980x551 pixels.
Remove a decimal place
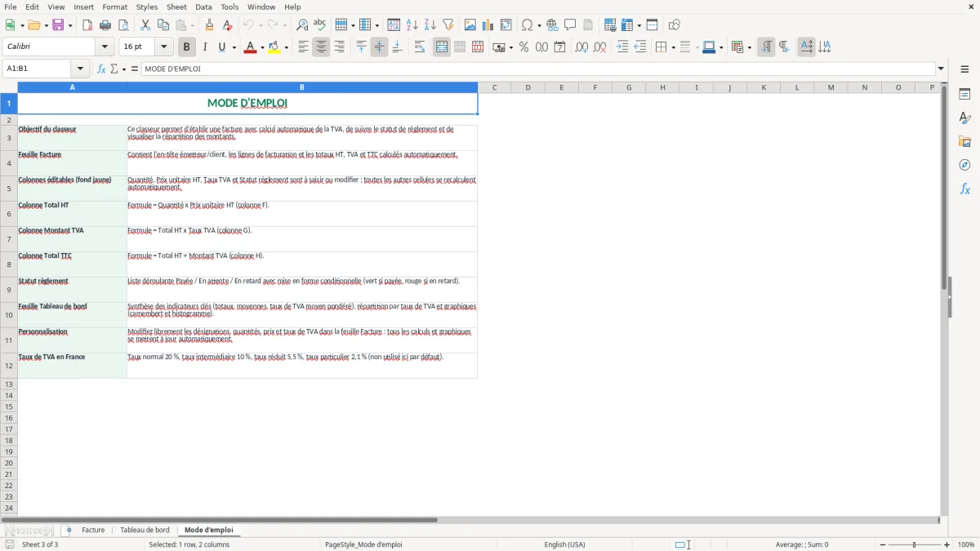click(x=599, y=47)
